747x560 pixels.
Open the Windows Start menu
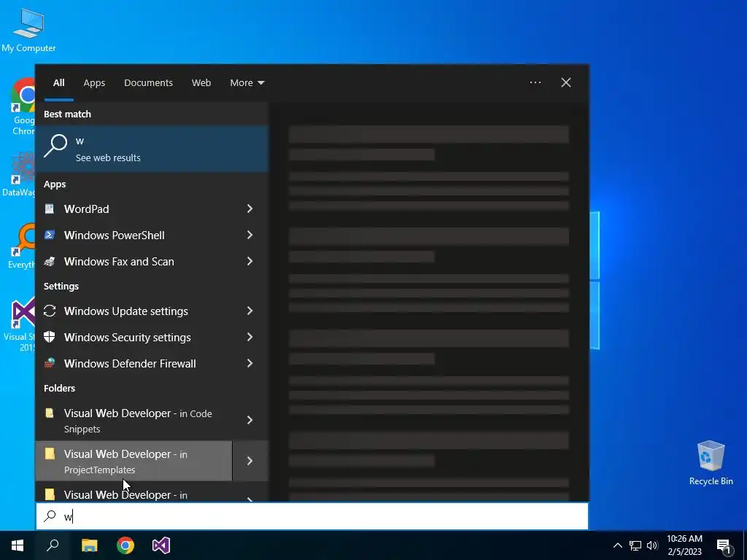(18, 545)
